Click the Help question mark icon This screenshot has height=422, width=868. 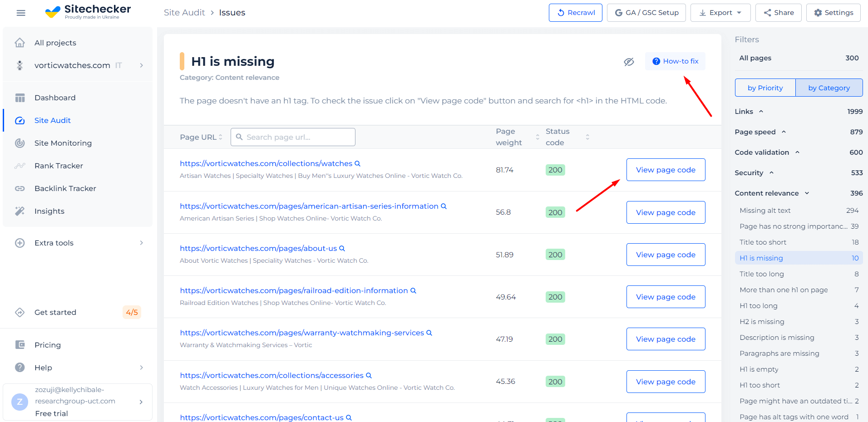[20, 368]
